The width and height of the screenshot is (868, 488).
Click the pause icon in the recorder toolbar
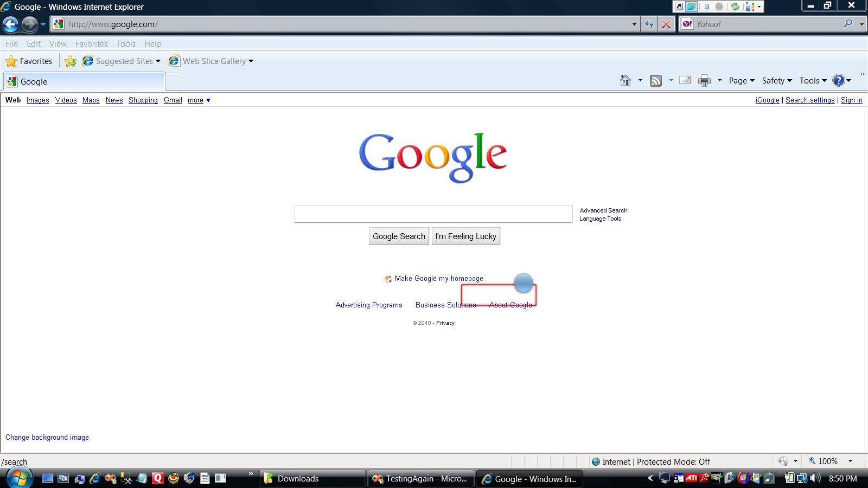pos(706,7)
